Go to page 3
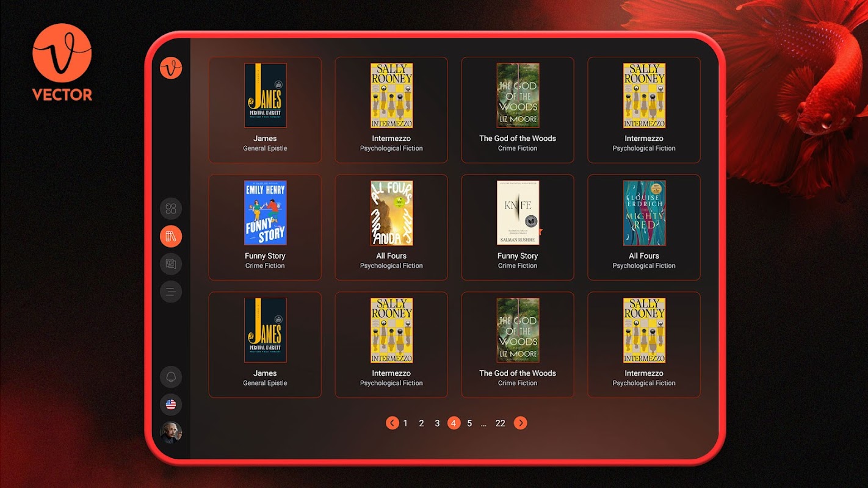This screenshot has height=488, width=868. 437,423
